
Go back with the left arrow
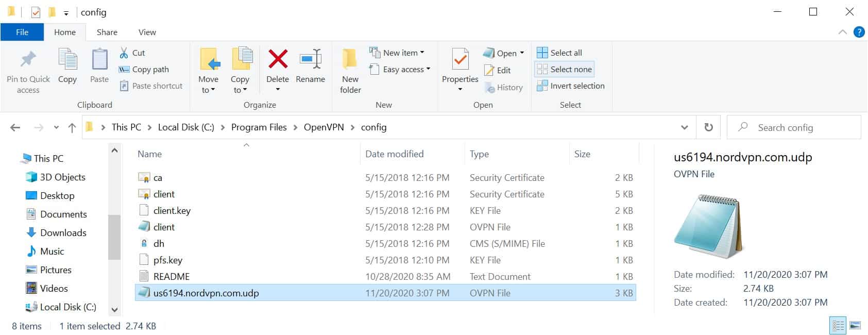pos(15,127)
